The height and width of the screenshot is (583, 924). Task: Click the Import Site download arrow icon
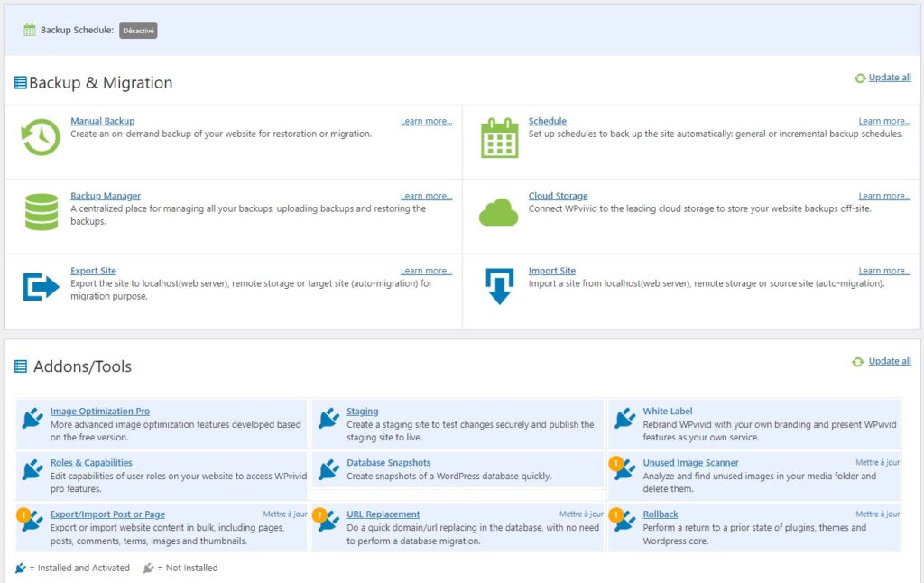(499, 286)
